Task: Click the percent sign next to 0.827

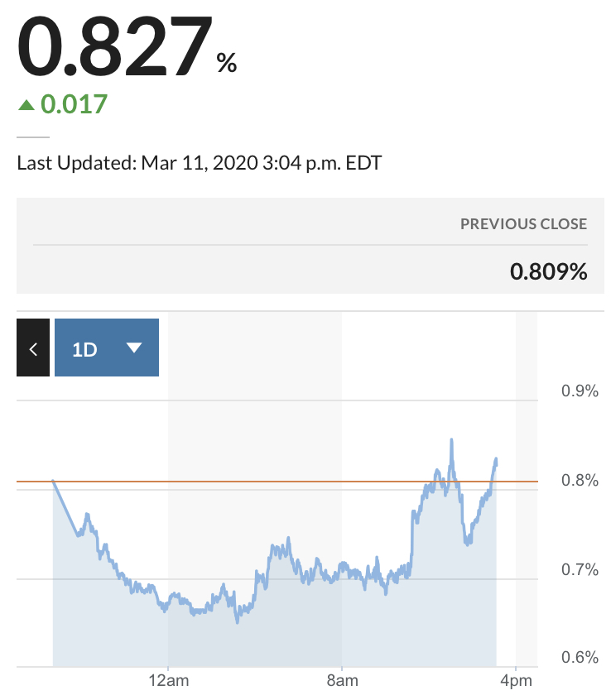Action: tap(227, 63)
